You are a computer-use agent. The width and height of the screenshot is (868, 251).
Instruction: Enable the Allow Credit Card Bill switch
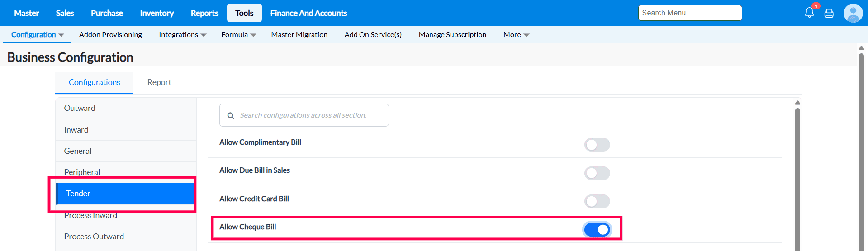point(597,201)
